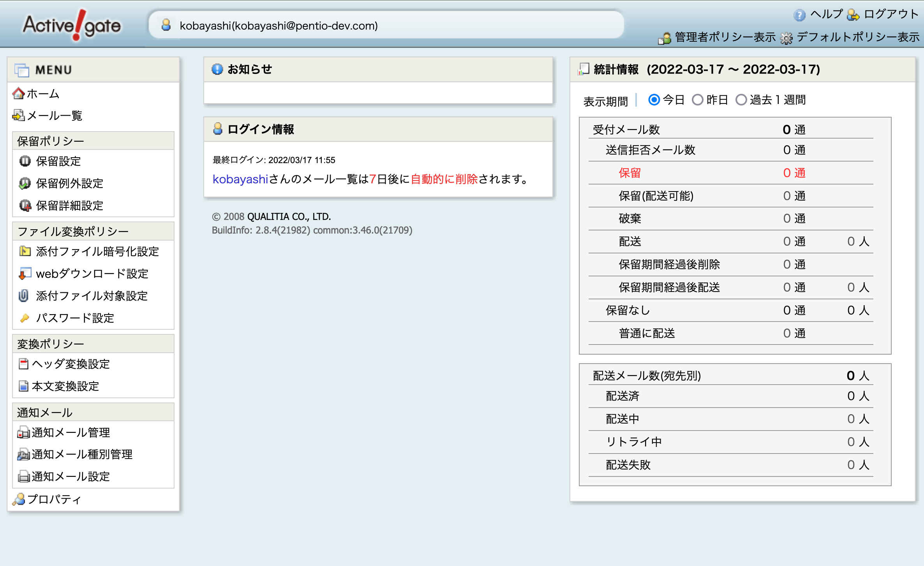Click the blue kobayashi name in login info

(240, 179)
